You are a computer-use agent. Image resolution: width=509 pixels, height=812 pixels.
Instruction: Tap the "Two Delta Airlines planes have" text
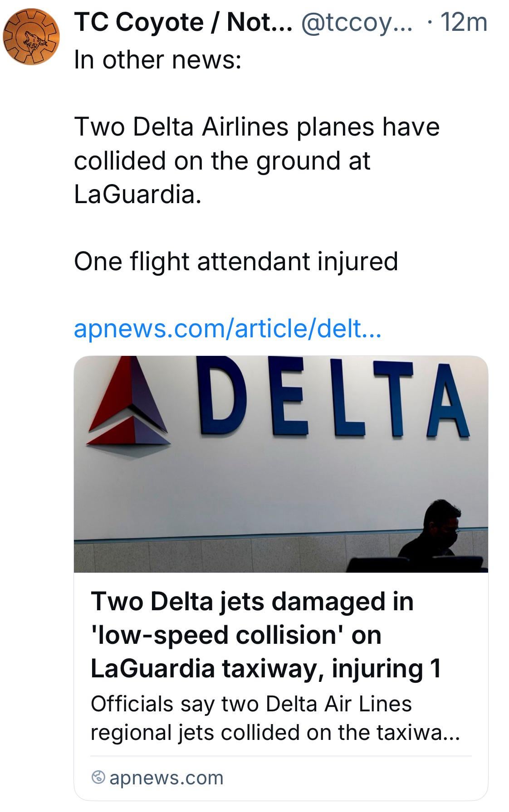pyautogui.click(x=257, y=126)
